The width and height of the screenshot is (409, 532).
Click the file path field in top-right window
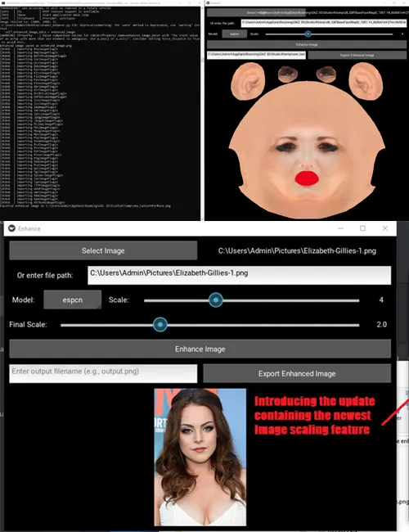(x=324, y=23)
